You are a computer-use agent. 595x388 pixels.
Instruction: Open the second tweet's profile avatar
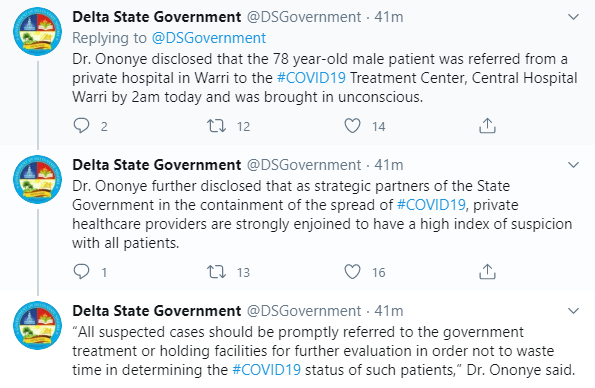[x=37, y=179]
